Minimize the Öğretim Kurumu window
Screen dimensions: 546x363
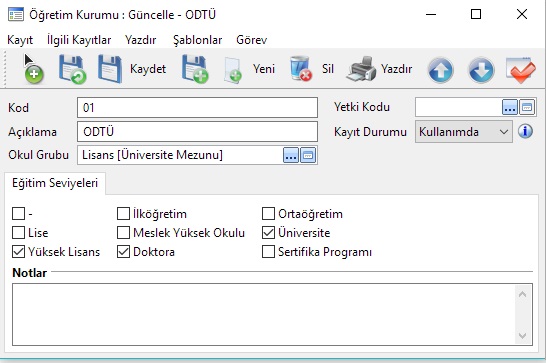click(431, 15)
